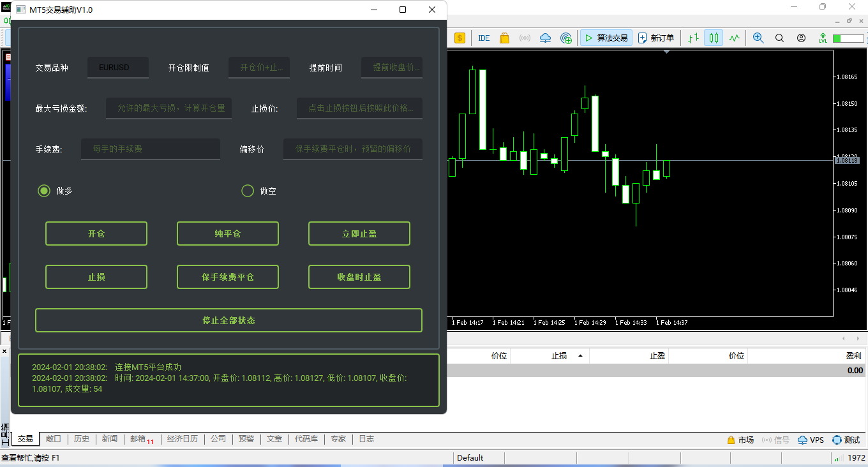The height and width of the screenshot is (467, 868).
Task: Click the green-plus subscribe signal icon
Action: point(566,38)
